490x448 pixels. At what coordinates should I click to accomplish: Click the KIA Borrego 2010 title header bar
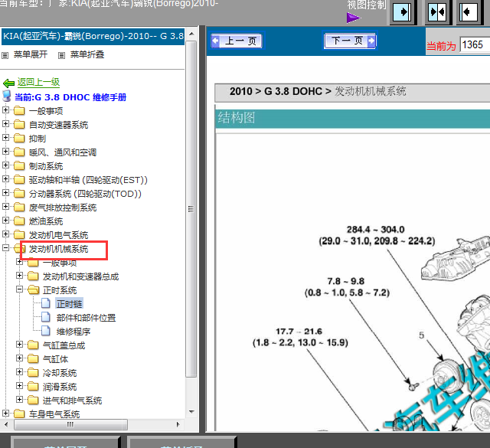93,36
